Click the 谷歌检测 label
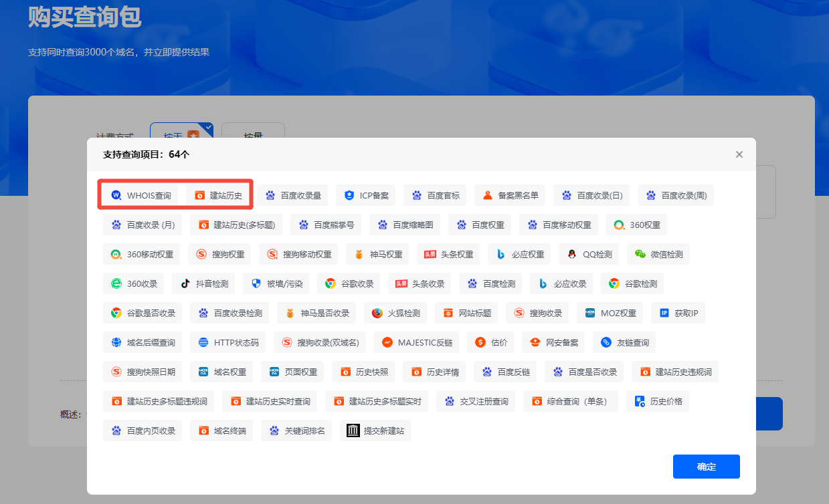829x504 pixels. pyautogui.click(x=641, y=284)
